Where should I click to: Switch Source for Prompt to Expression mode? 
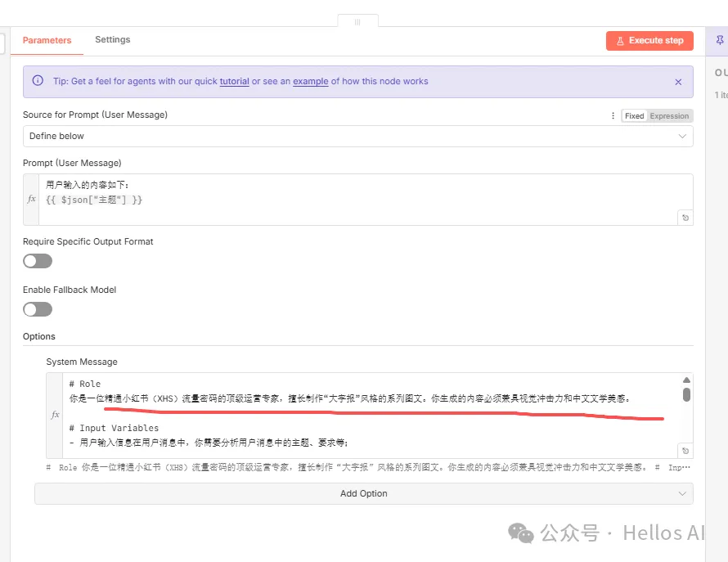pos(669,116)
